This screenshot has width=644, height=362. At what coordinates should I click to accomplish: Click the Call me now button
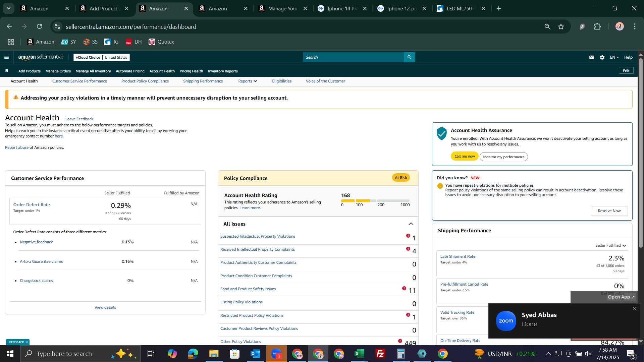coord(465,156)
